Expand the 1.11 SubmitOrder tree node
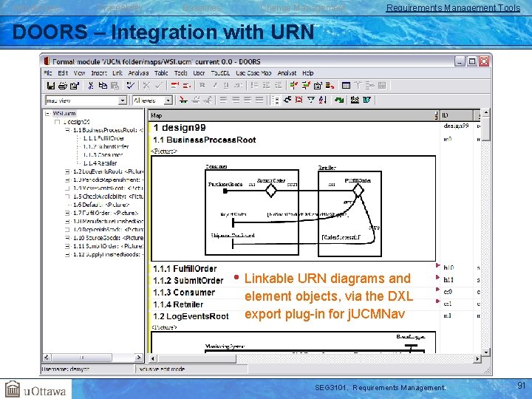This screenshot has width=532, height=399. pyautogui.click(x=67, y=246)
